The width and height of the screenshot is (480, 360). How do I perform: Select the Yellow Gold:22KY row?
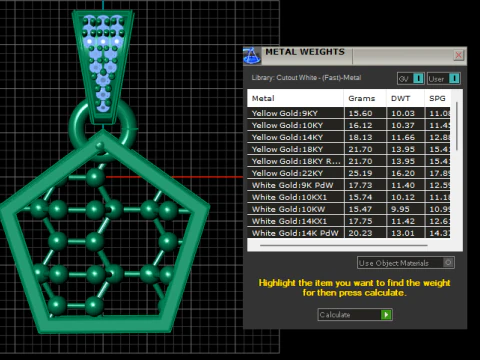(349, 173)
